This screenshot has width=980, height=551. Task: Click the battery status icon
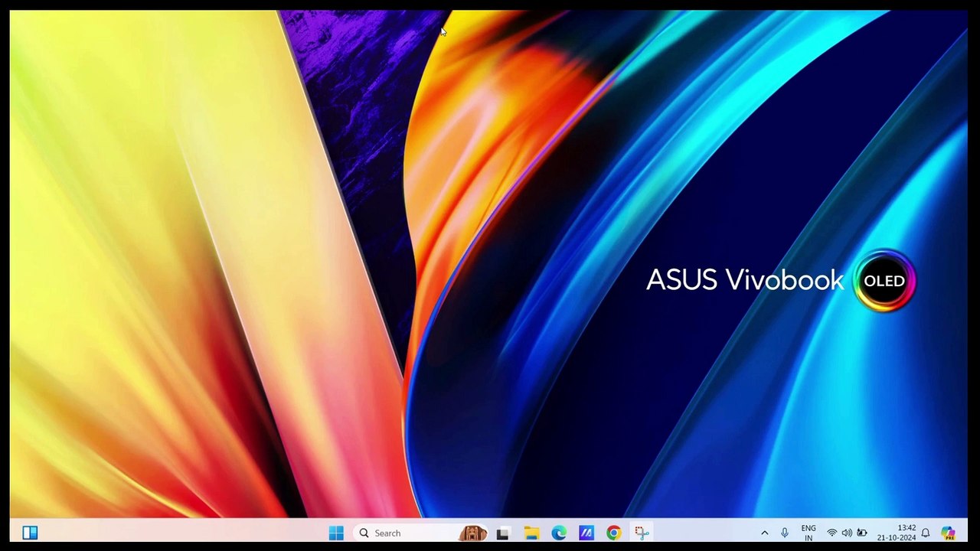[x=862, y=533]
